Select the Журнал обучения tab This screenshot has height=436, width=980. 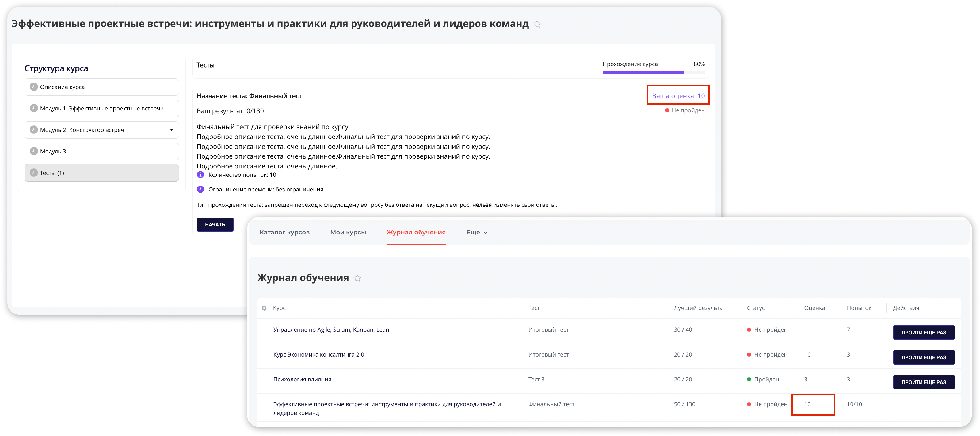click(x=416, y=232)
